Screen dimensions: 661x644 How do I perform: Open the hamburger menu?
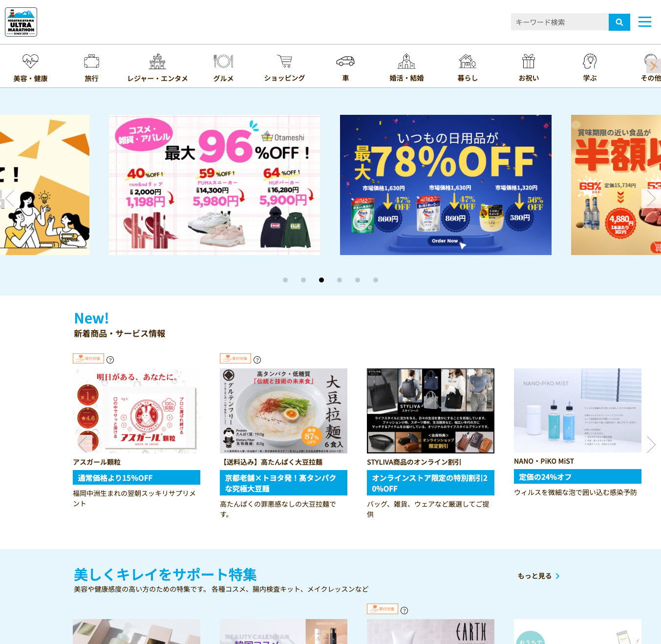pyautogui.click(x=645, y=22)
